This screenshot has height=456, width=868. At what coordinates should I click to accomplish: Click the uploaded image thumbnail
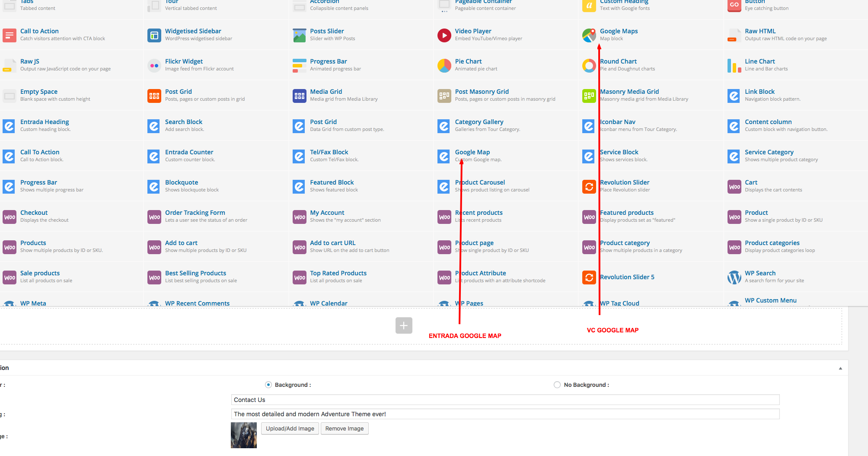(x=244, y=435)
